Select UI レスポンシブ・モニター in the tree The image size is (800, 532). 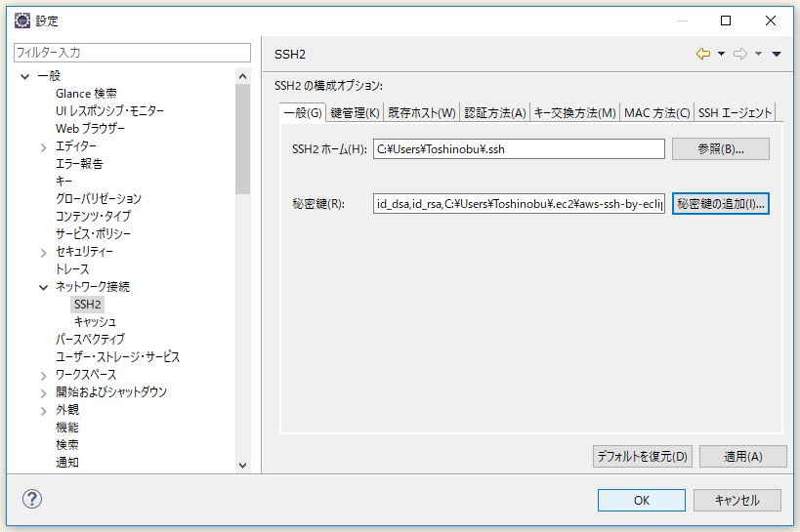tap(109, 111)
